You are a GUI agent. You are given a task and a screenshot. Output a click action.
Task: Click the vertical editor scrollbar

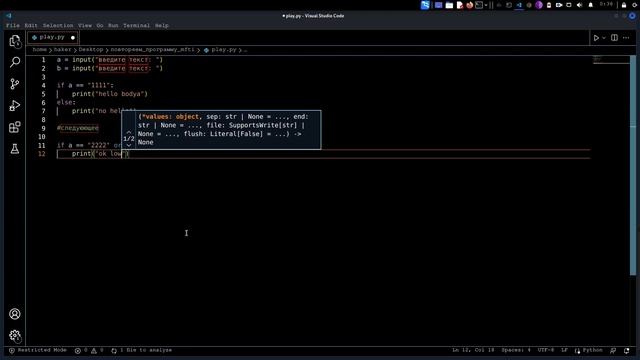(633, 165)
